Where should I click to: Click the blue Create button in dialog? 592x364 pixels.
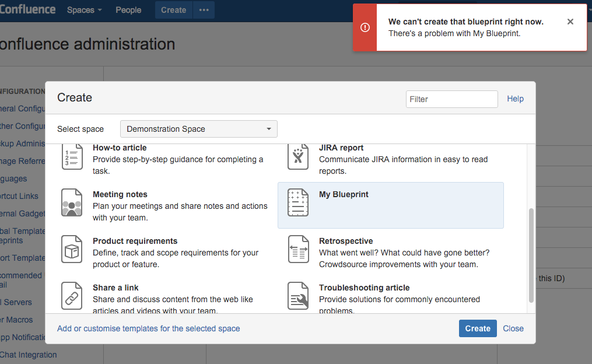coord(478,328)
